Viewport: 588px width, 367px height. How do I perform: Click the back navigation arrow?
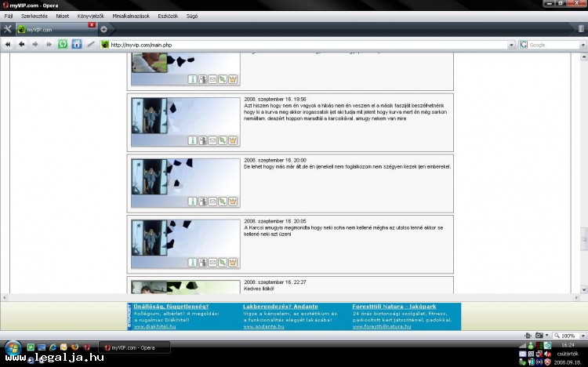coord(21,45)
